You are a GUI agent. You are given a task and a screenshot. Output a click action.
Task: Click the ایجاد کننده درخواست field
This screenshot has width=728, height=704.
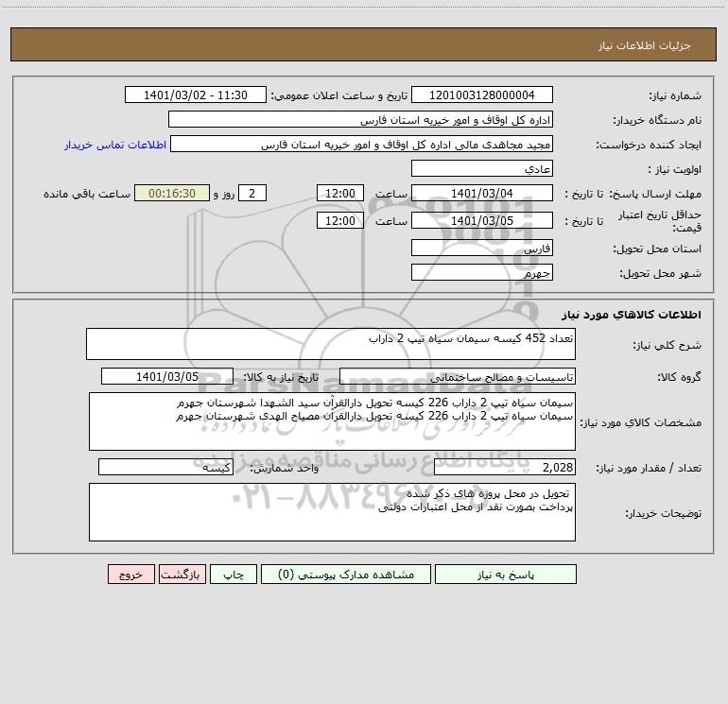point(362,144)
